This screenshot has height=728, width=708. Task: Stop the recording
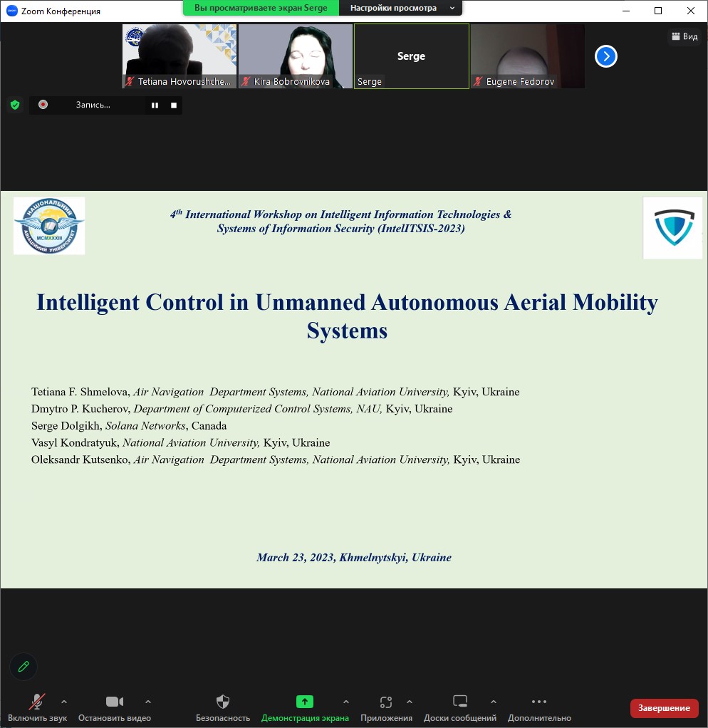(173, 105)
